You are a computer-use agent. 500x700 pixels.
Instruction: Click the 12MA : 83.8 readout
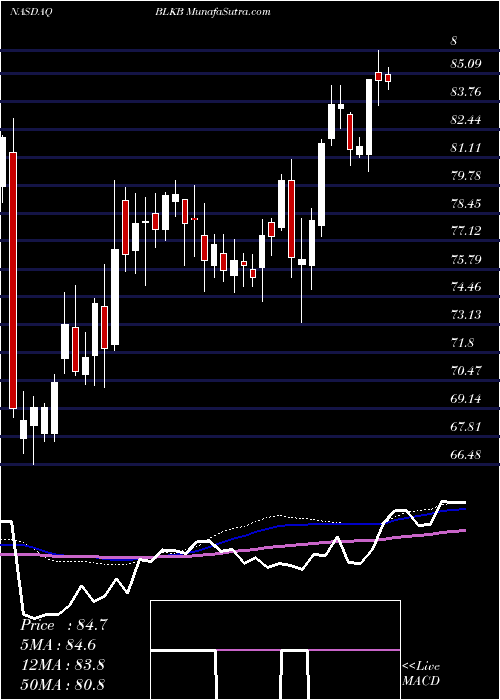[62, 664]
